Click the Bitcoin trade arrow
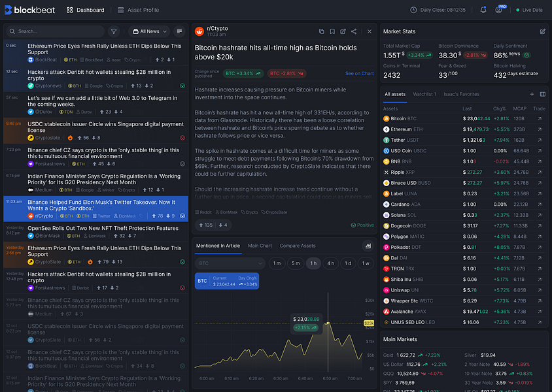This screenshot has width=552, height=392. pyautogui.click(x=540, y=119)
